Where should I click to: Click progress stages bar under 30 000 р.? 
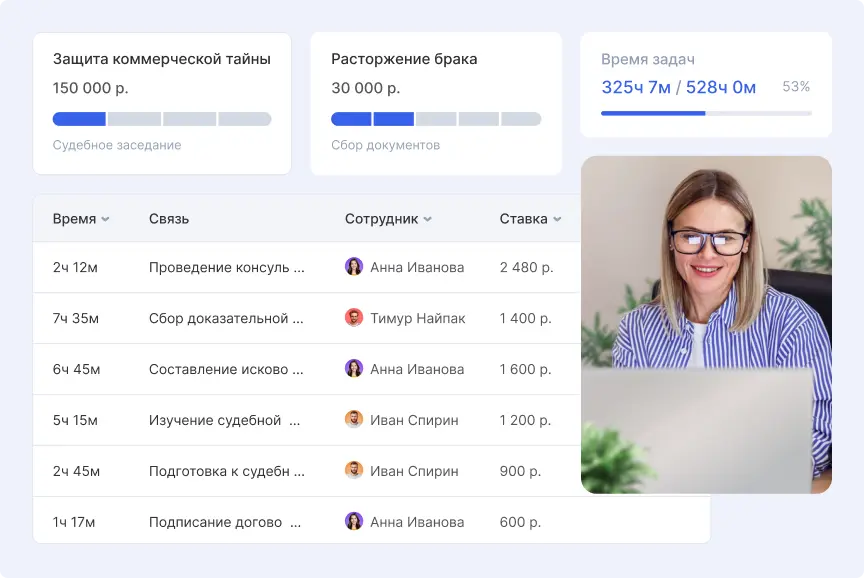436,119
